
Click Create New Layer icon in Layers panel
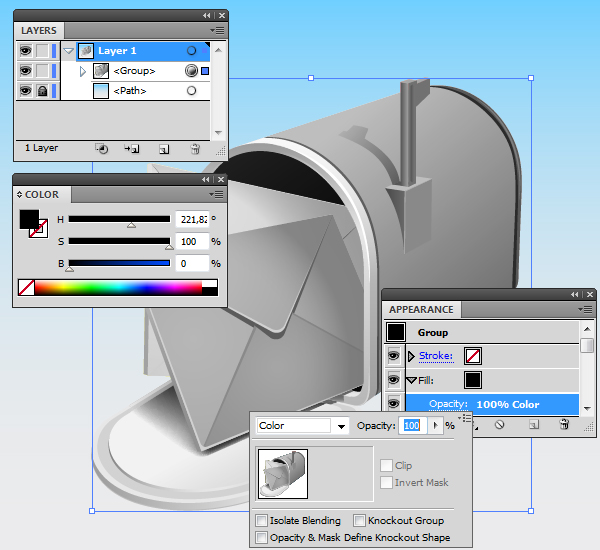point(164,149)
